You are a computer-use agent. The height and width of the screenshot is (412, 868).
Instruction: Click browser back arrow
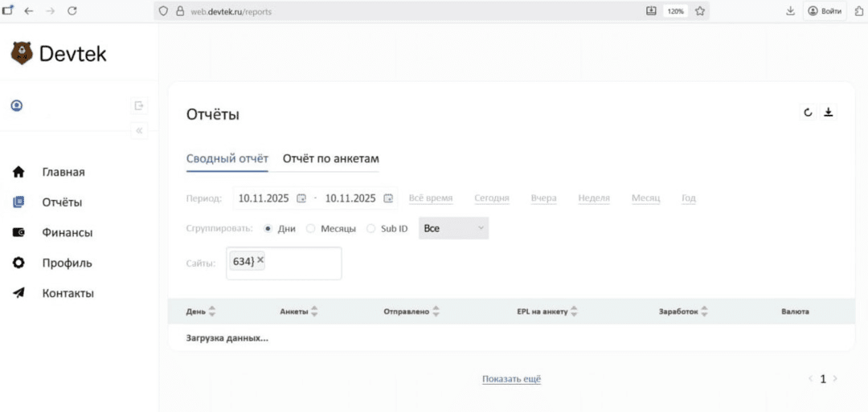point(29,10)
